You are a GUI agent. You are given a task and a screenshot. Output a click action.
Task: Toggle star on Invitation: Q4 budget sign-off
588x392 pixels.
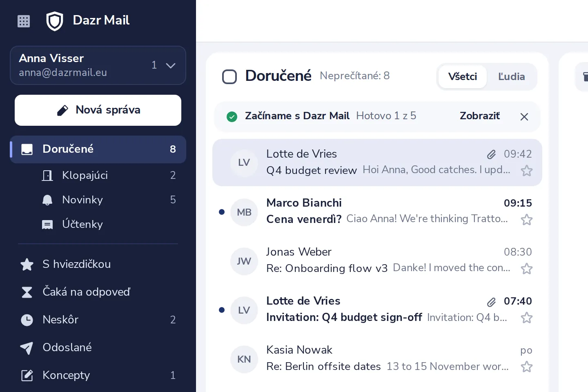[x=526, y=317]
